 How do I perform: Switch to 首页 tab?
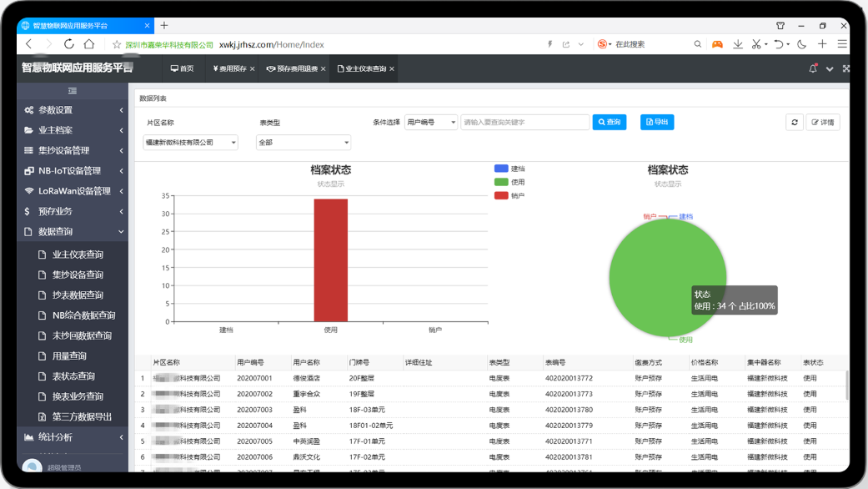pos(182,68)
